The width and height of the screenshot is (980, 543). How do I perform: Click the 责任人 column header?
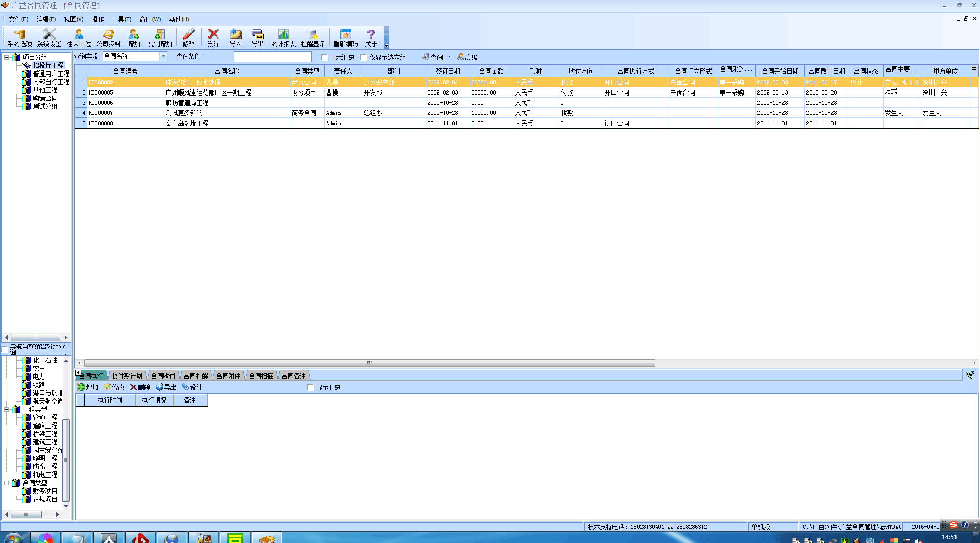pyautogui.click(x=343, y=71)
